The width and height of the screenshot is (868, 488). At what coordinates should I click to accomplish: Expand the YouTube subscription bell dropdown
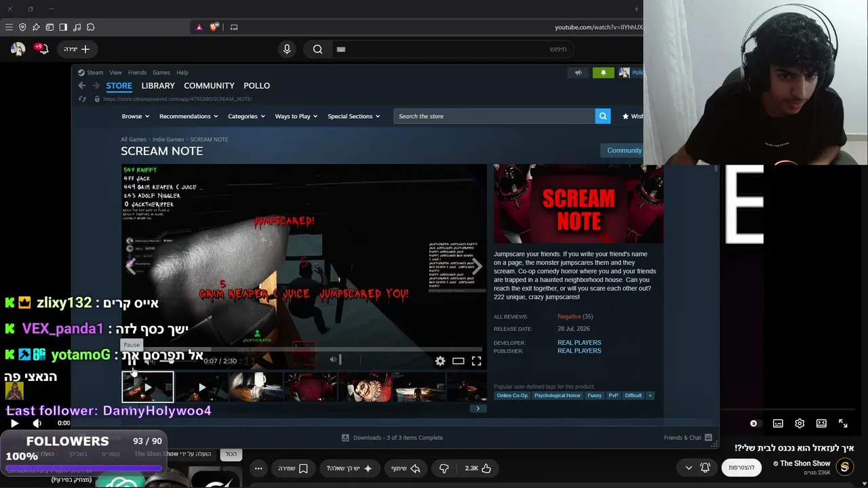(x=697, y=468)
